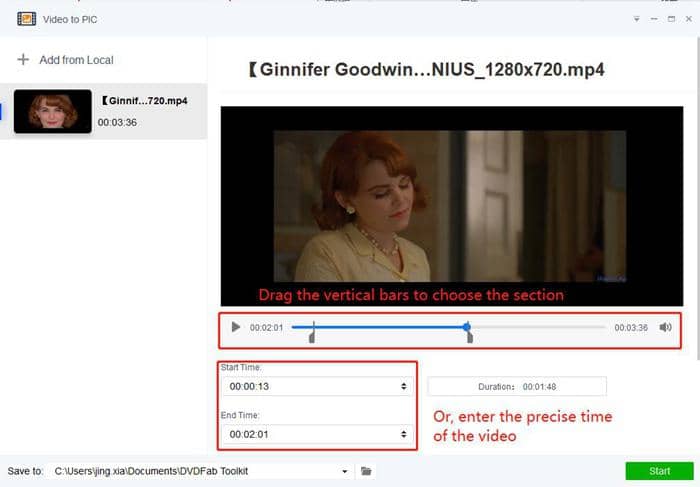
Task: Click the End Time input field
Action: (317, 434)
